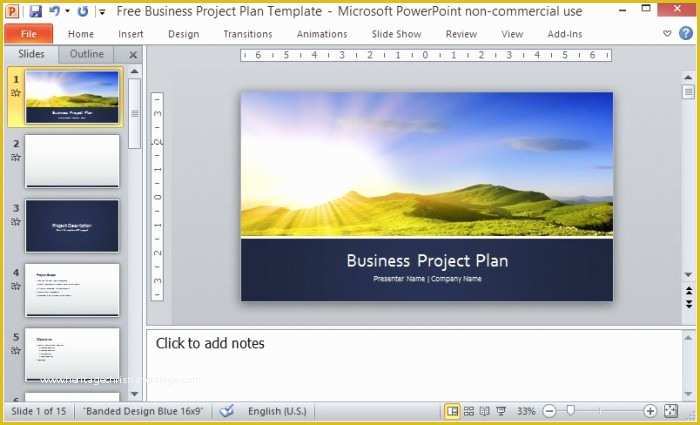
Task: Switch to the Outline pane tab
Action: click(87, 54)
